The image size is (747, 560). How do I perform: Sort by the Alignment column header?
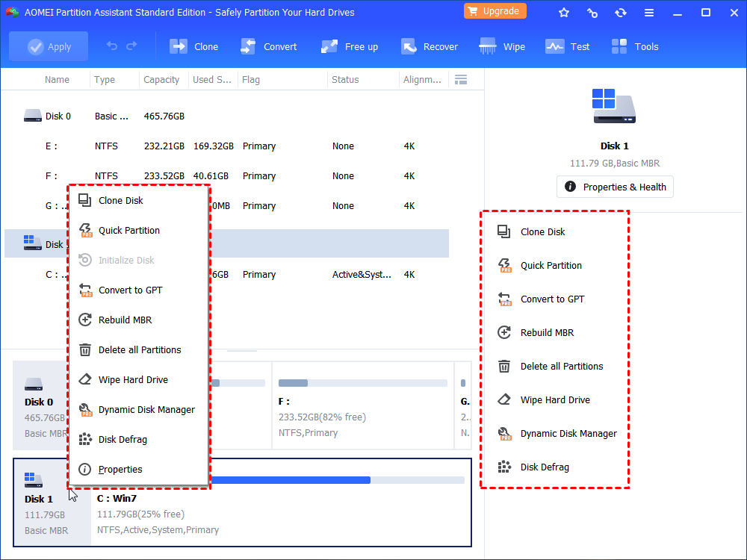point(422,80)
